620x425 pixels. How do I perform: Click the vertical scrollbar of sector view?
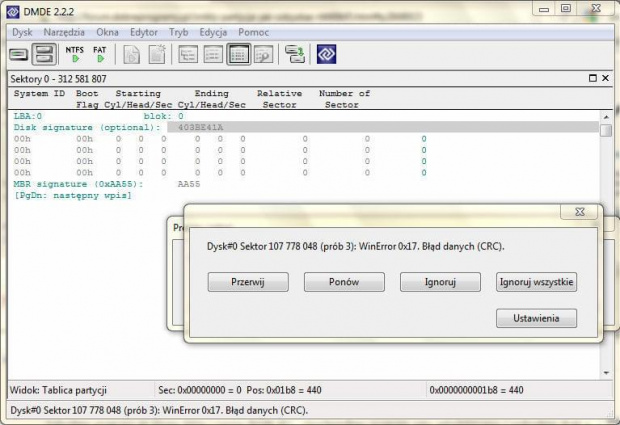[606, 250]
